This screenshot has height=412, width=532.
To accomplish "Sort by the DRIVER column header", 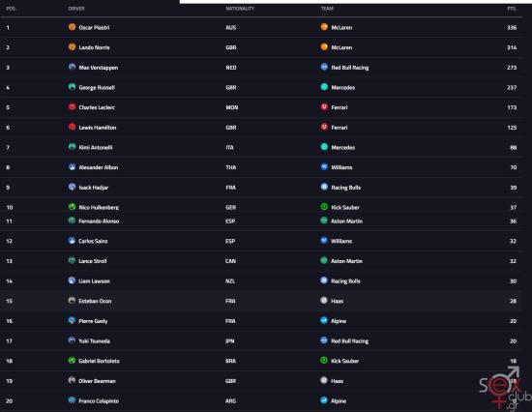I will pos(76,9).
